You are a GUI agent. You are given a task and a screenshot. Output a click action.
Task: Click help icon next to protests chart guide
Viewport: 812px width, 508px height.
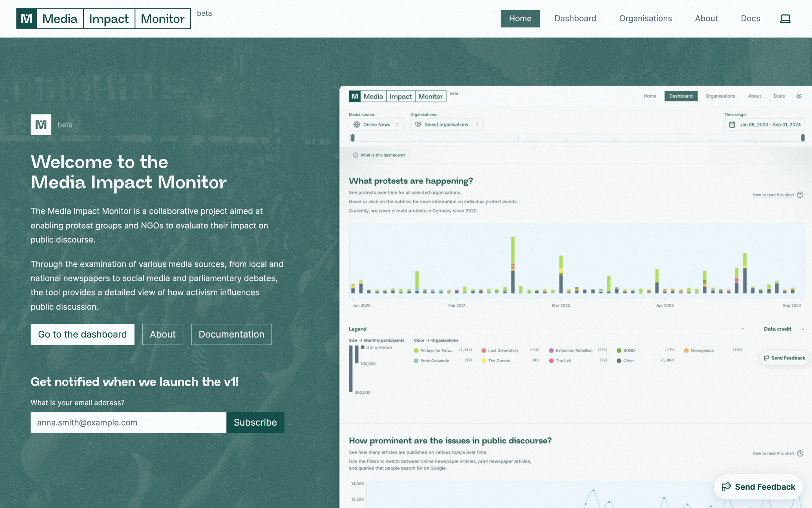800,195
